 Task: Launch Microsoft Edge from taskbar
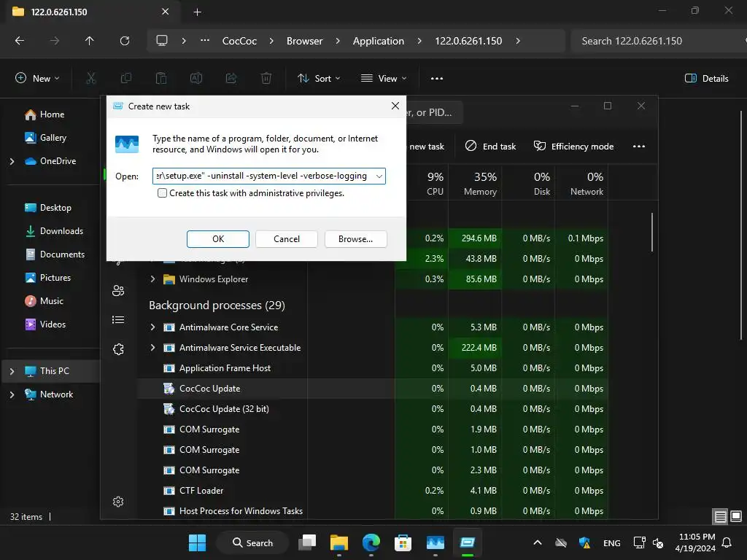click(371, 542)
